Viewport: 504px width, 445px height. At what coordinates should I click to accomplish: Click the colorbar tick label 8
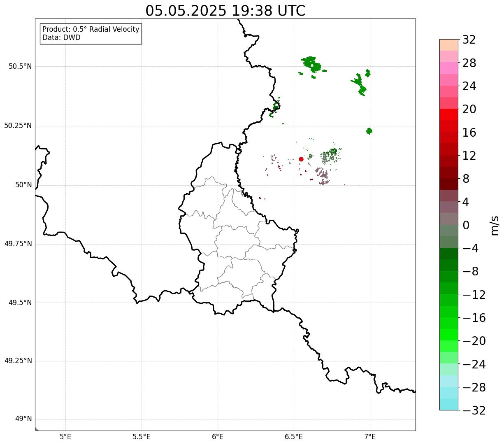(466, 179)
